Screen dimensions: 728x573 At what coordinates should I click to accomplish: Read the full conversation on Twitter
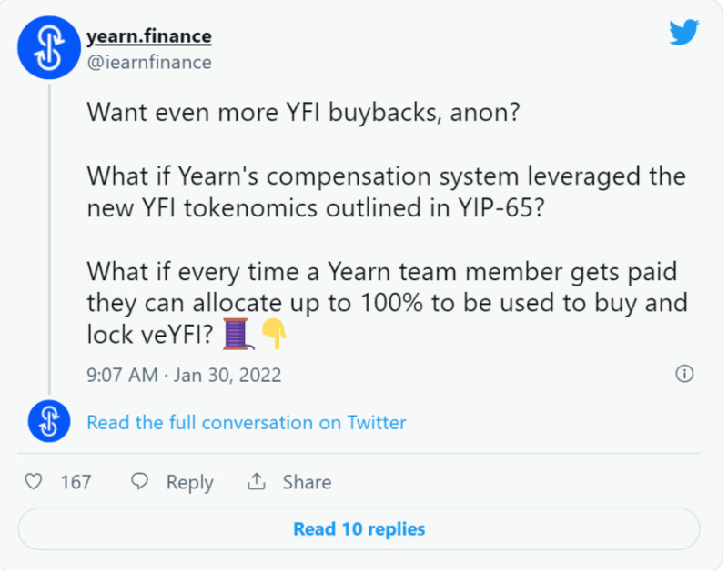click(246, 422)
